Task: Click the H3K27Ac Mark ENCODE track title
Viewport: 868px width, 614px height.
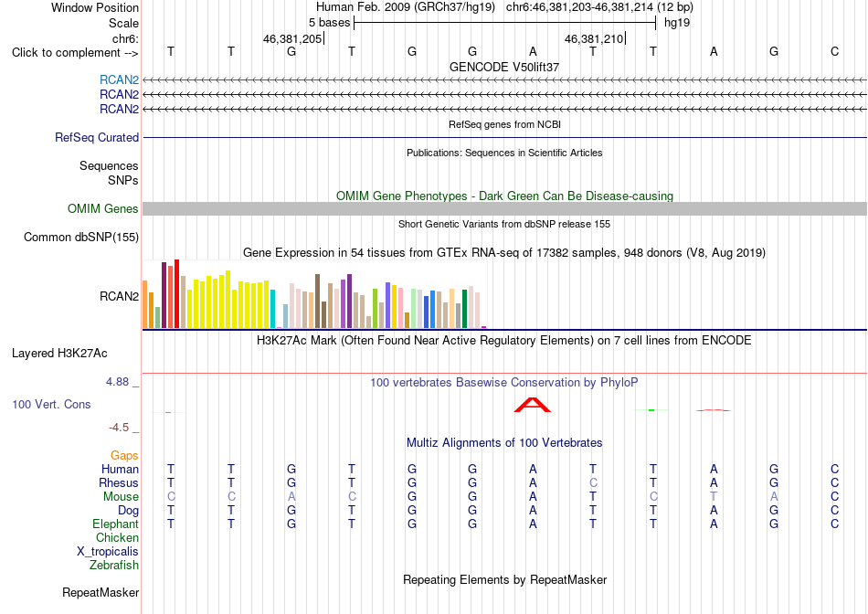Action: click(x=504, y=340)
